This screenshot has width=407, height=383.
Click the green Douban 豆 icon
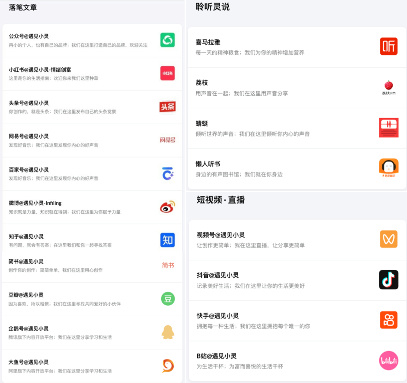tap(168, 299)
